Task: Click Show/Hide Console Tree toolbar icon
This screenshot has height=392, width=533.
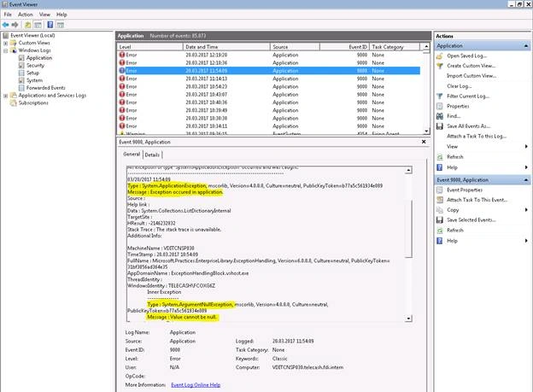Action: (38, 25)
